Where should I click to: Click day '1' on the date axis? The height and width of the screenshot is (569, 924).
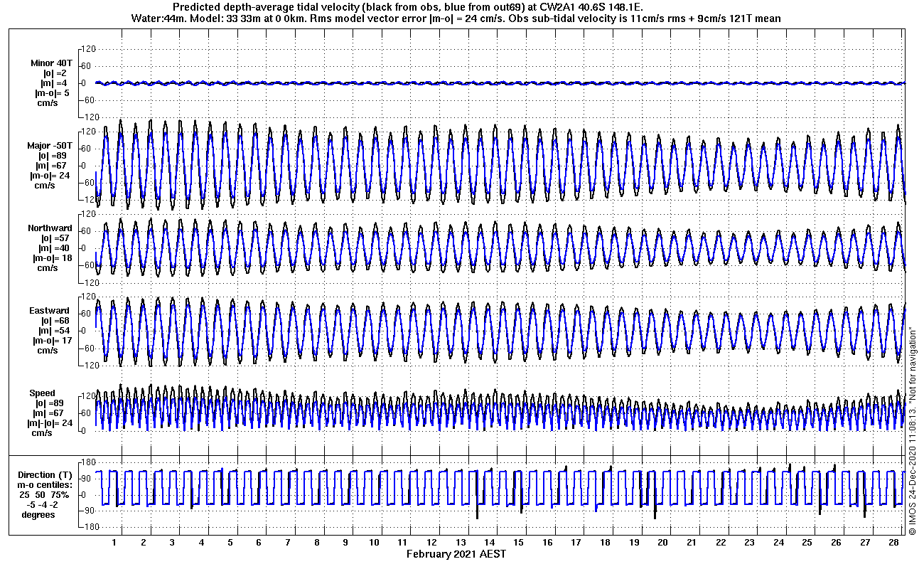114,543
